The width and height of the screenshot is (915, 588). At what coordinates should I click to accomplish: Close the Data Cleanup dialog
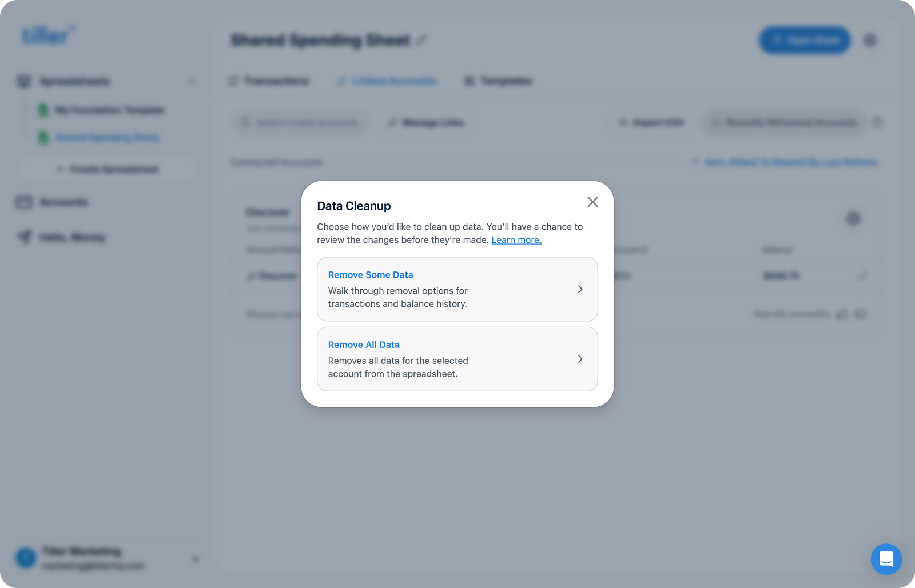pyautogui.click(x=592, y=202)
